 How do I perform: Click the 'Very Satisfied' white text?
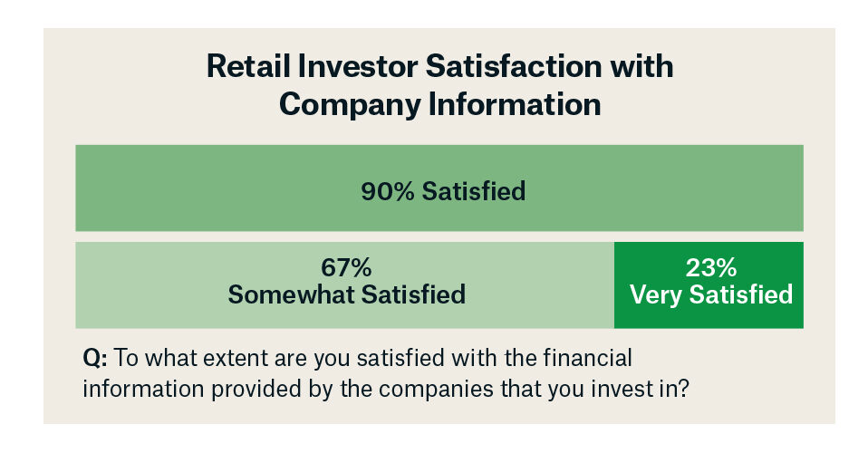[x=711, y=294]
